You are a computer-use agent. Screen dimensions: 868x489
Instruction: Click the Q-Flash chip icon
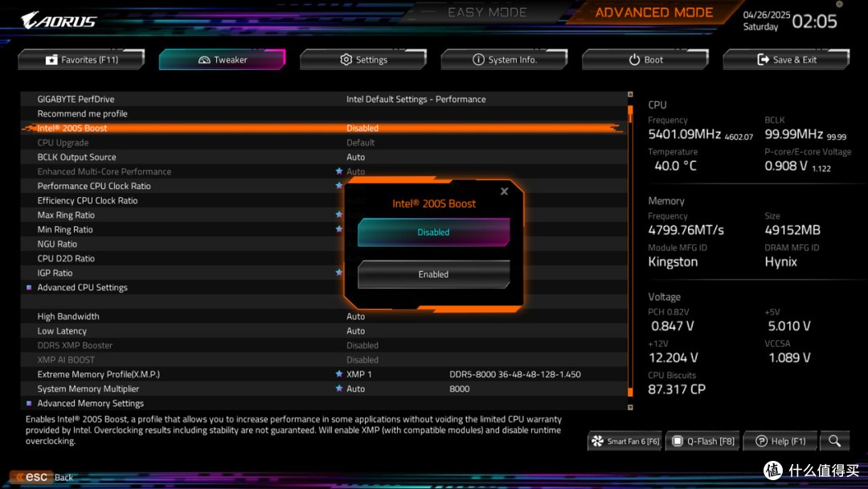click(x=677, y=441)
